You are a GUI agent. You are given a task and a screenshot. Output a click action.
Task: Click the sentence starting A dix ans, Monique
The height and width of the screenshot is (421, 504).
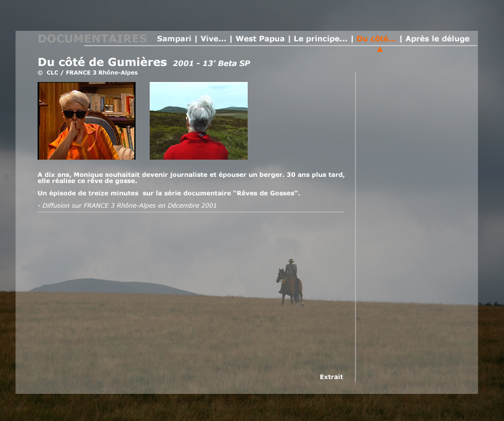point(191,178)
